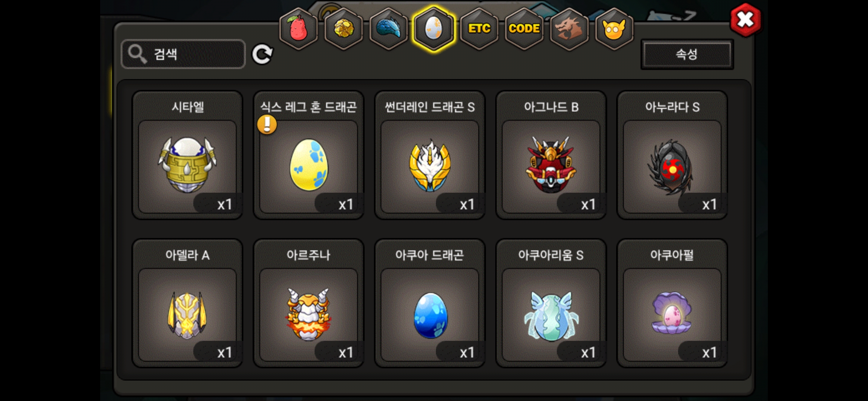Open the yellow cat face category
The width and height of the screenshot is (868, 401).
614,29
